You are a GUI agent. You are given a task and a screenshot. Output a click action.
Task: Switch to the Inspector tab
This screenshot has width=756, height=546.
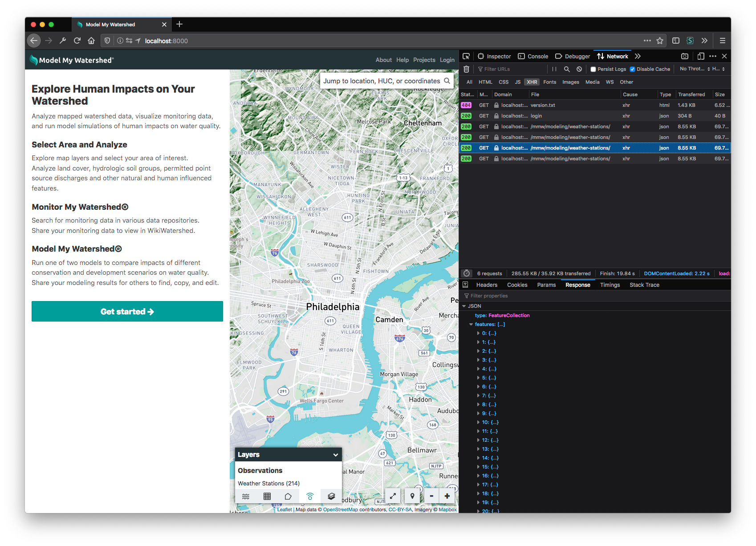(494, 56)
